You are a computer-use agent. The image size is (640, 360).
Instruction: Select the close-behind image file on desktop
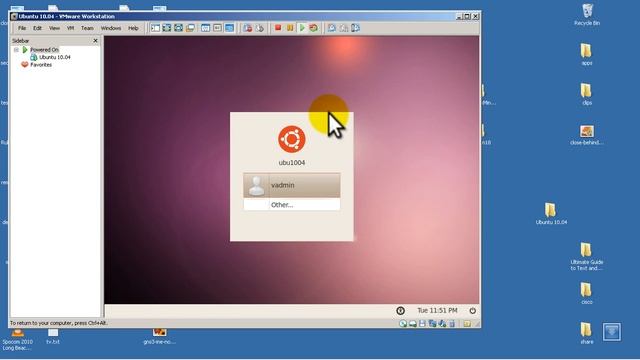click(x=587, y=135)
